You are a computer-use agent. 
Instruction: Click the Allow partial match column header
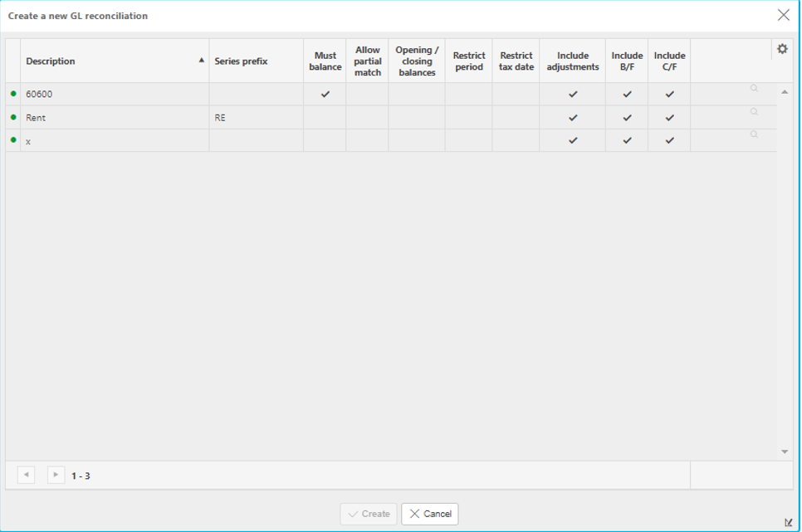pyautogui.click(x=367, y=61)
